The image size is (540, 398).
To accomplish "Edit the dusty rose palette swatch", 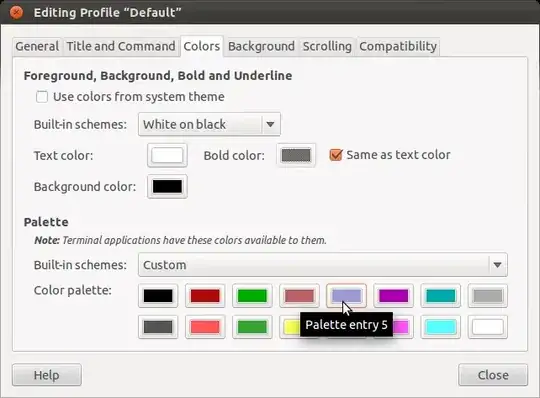I will click(x=299, y=296).
